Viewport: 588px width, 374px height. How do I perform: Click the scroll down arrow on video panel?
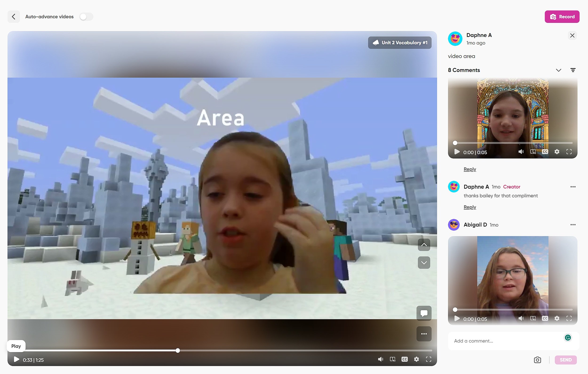point(424,263)
